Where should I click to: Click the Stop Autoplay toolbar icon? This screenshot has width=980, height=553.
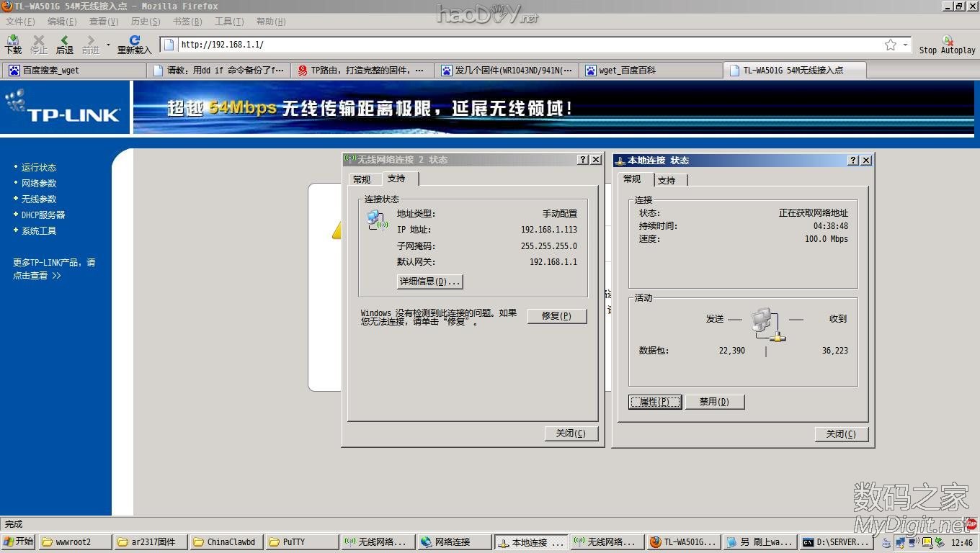coord(947,44)
